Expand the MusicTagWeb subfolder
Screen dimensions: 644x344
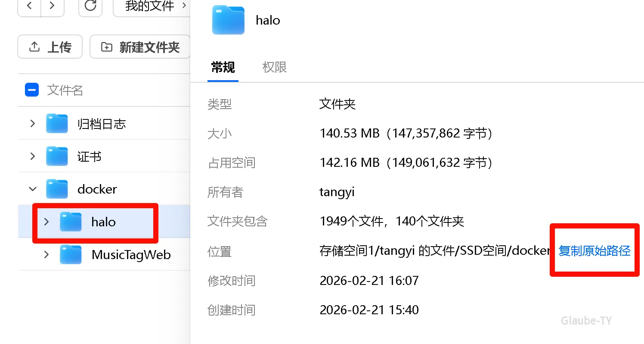coord(46,255)
